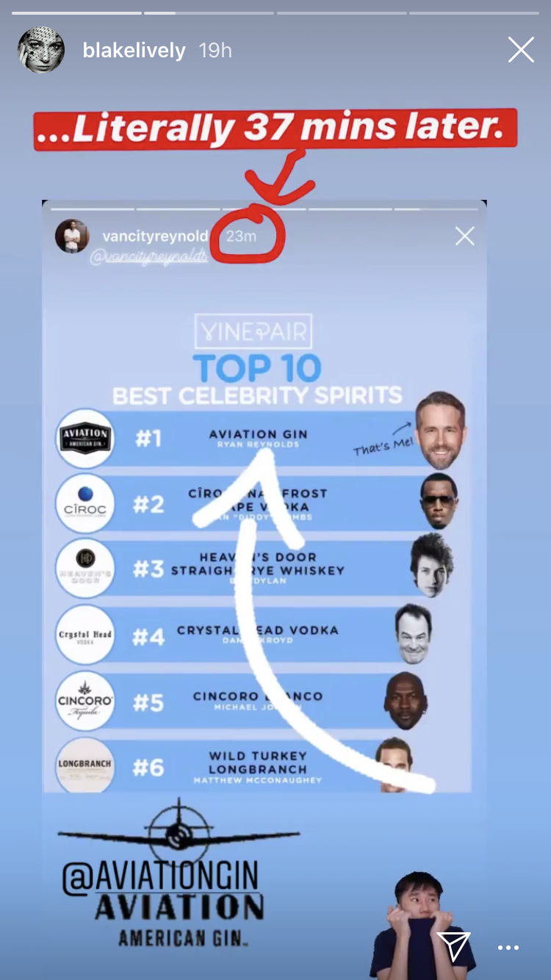Send story via paper plane icon
The height and width of the screenshot is (980, 551).
[x=453, y=947]
